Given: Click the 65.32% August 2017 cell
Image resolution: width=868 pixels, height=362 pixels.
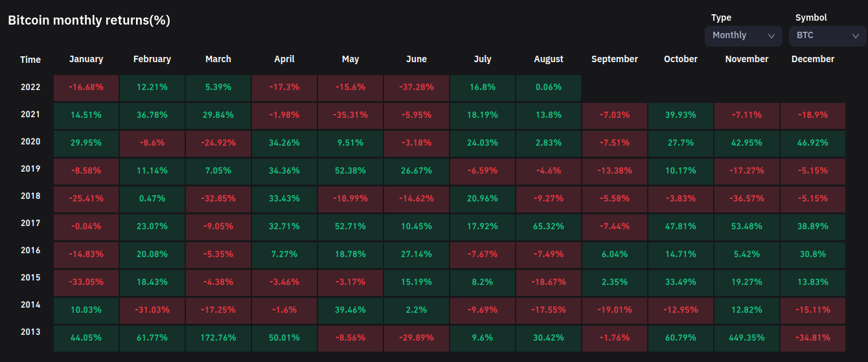Looking at the screenshot, I should 549,227.
